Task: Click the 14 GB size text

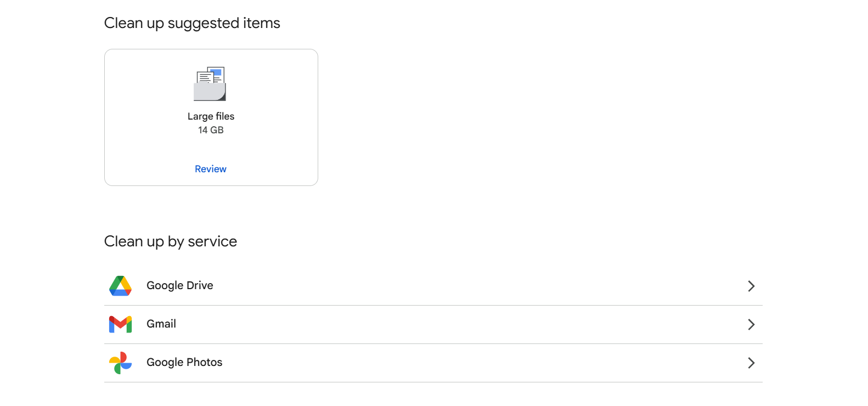Action: pyautogui.click(x=211, y=130)
